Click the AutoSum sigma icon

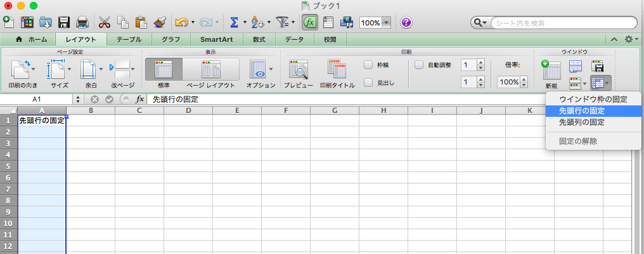[234, 22]
